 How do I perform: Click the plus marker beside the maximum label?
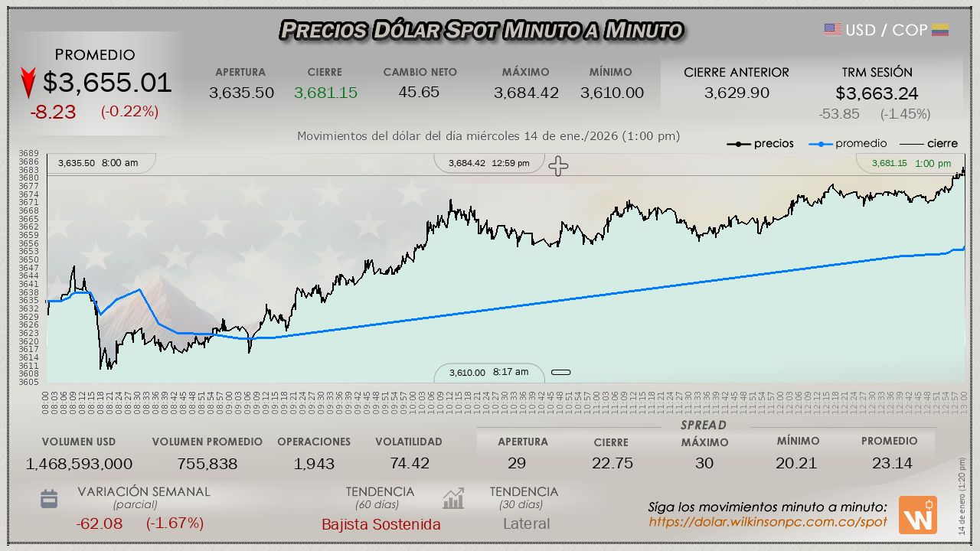(x=558, y=166)
